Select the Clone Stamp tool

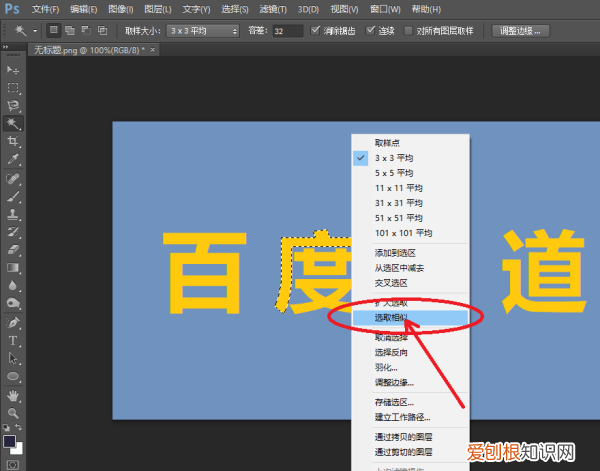pos(13,214)
